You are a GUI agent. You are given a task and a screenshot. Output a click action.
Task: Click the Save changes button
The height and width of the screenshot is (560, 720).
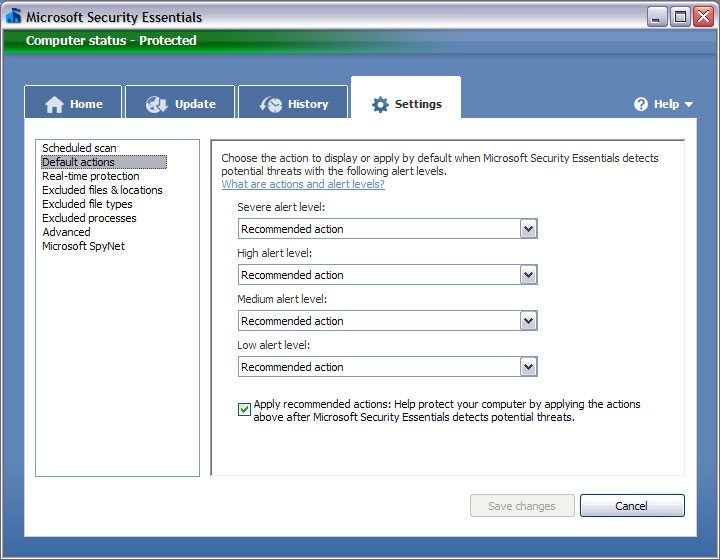[522, 505]
